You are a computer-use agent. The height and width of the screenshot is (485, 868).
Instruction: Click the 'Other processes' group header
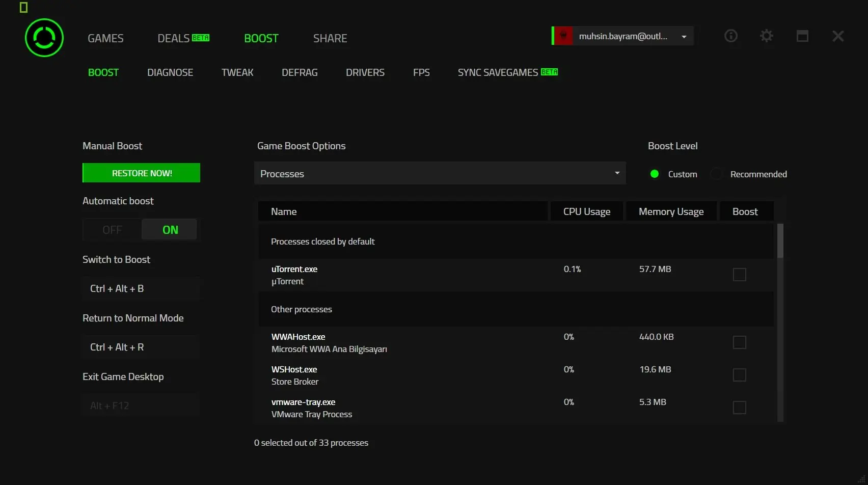tap(516, 309)
